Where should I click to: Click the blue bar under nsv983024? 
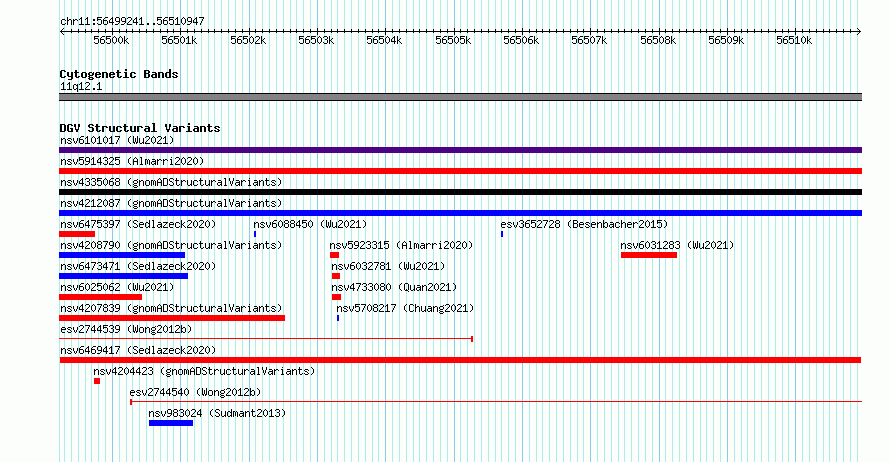point(171,423)
